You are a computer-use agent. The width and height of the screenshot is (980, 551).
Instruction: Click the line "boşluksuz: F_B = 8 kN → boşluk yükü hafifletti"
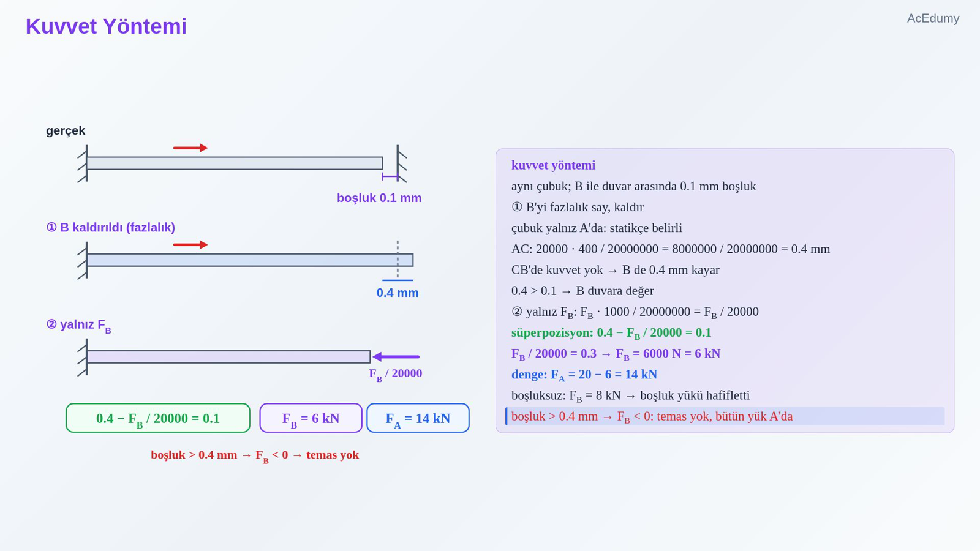tap(630, 395)
